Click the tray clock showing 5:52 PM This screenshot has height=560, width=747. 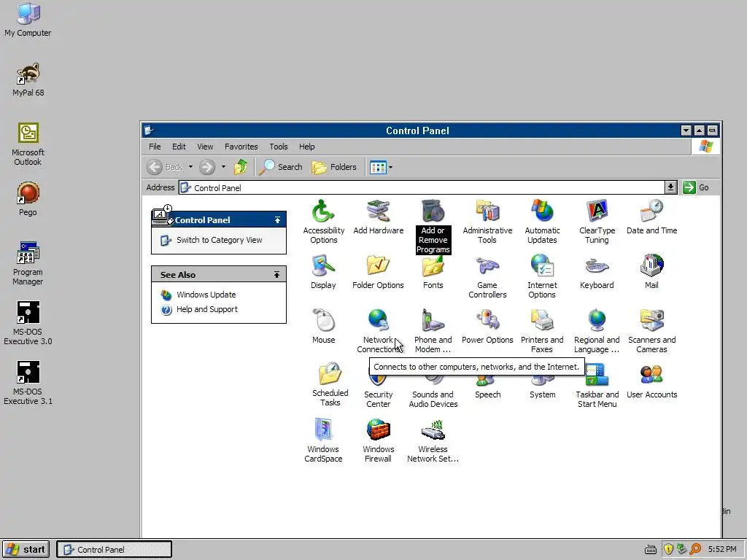click(722, 550)
